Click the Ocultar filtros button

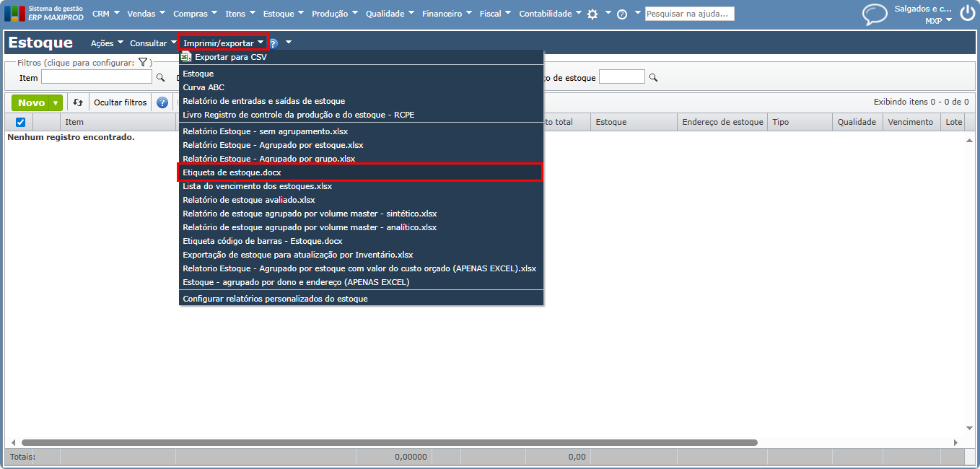tap(121, 102)
